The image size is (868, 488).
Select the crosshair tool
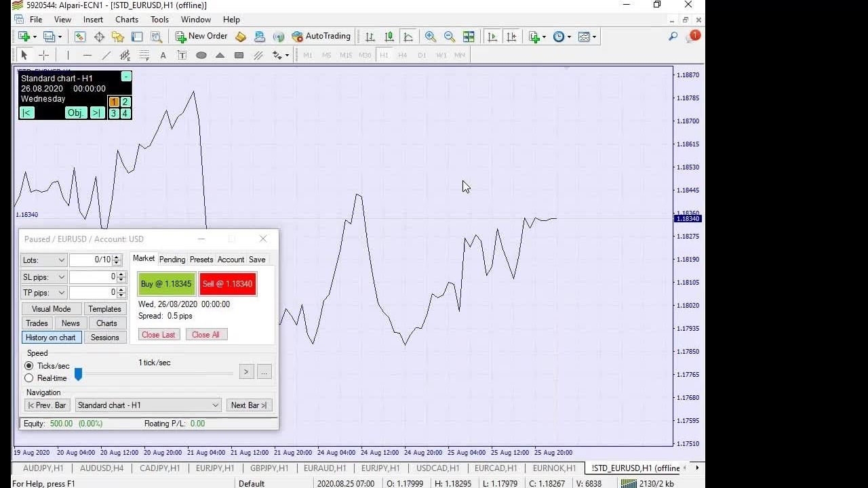[43, 55]
